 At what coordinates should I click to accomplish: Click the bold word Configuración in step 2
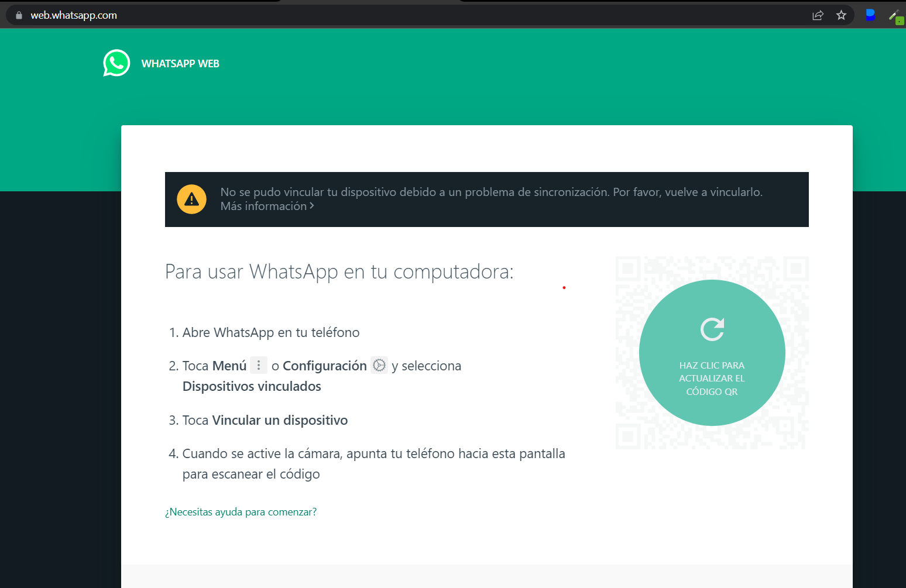coord(325,366)
